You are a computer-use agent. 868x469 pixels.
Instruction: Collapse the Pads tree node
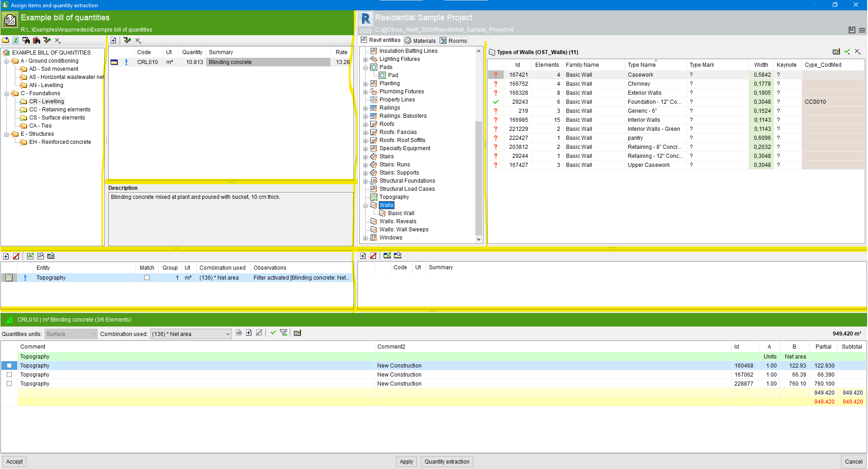pyautogui.click(x=366, y=68)
